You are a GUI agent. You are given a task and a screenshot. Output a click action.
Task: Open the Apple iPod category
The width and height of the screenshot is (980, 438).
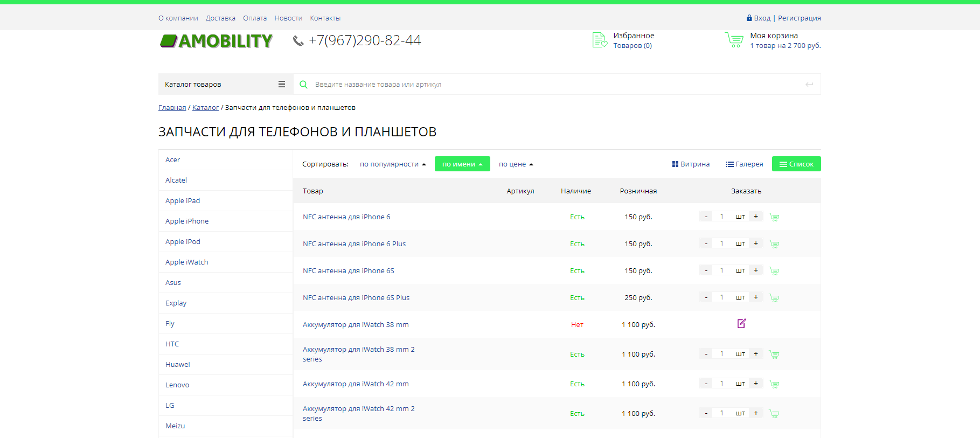click(226, 242)
